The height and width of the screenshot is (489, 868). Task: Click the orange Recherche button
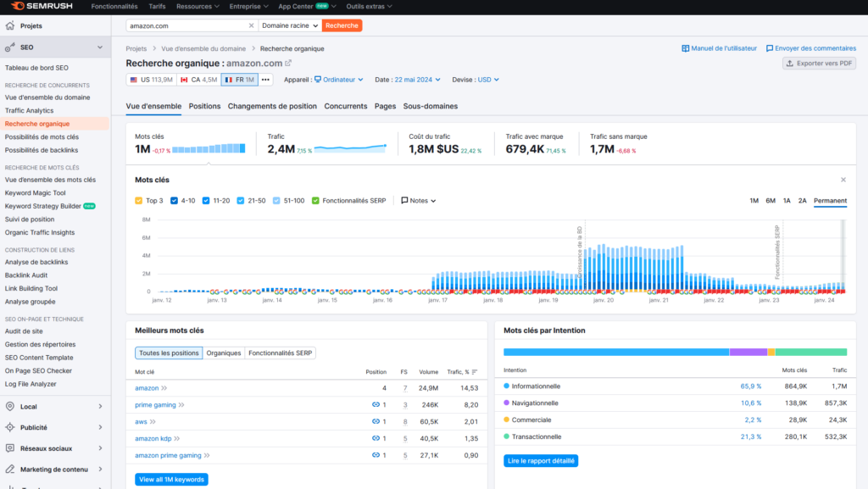[x=342, y=25]
